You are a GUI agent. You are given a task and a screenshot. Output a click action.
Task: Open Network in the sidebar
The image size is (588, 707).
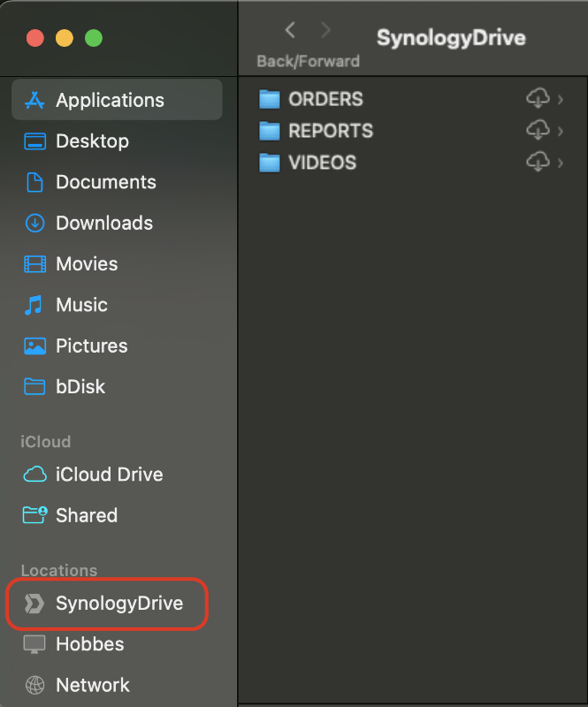click(117, 686)
